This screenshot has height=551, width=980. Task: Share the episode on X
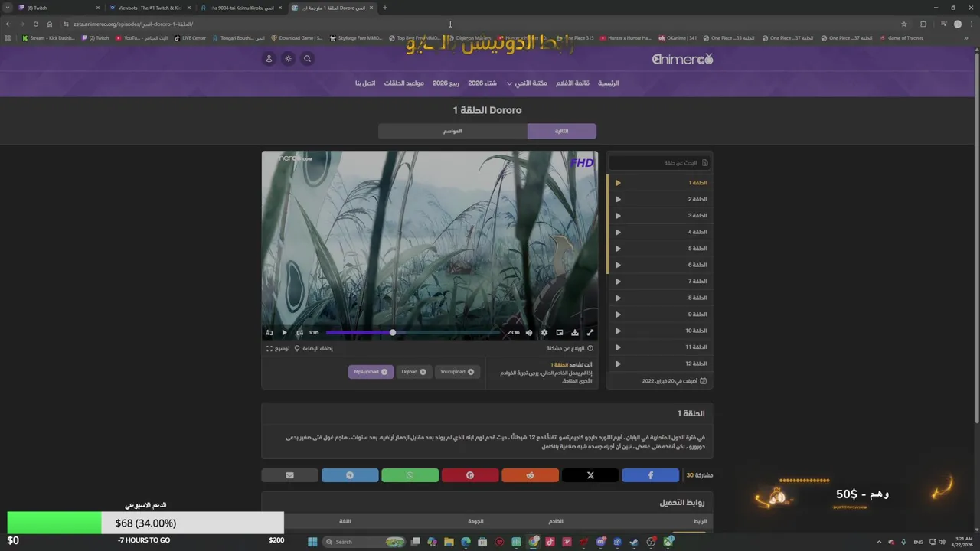tap(590, 475)
